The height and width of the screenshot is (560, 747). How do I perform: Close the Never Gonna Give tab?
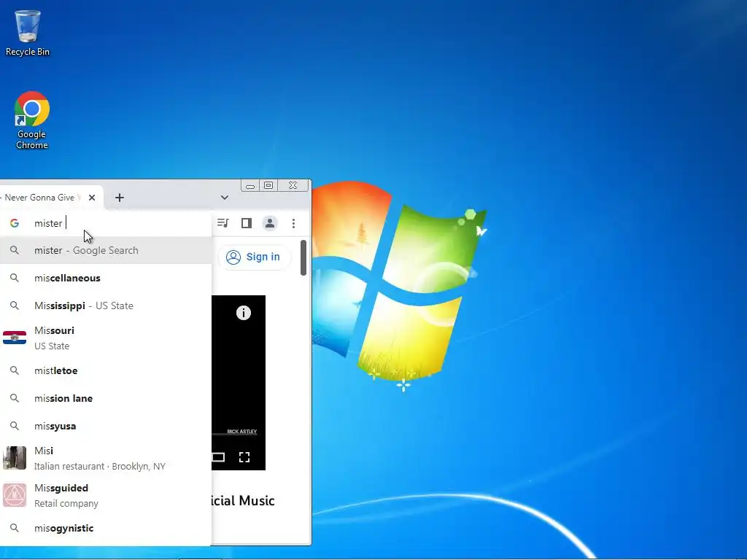coord(92,198)
